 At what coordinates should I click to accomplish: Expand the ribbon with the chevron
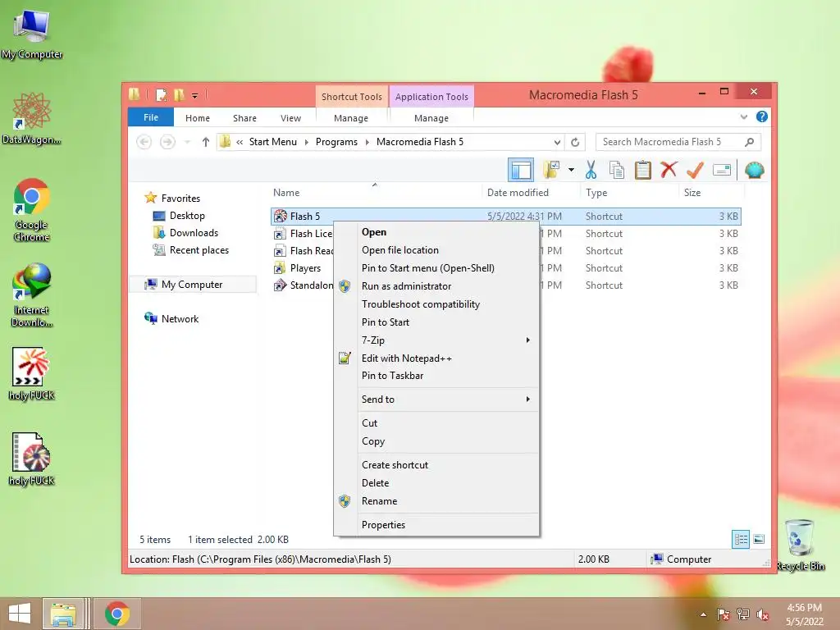743,116
